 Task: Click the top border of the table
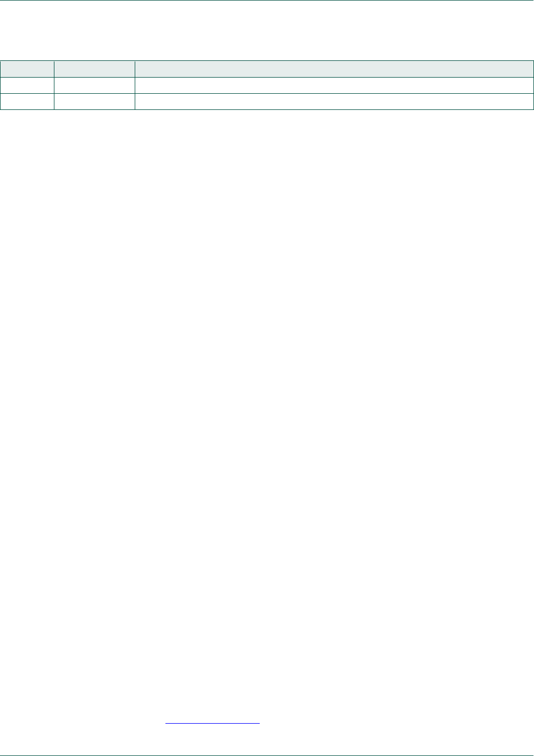267,60
